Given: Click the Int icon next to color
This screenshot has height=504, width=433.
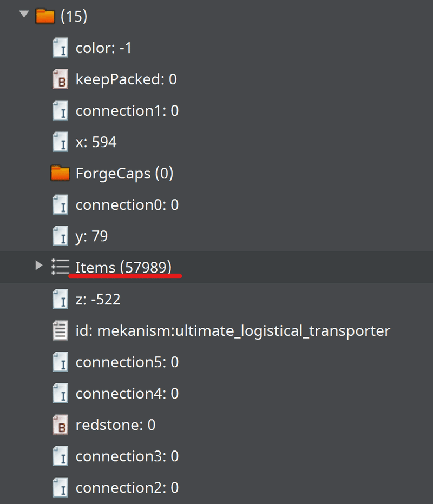Looking at the screenshot, I should coord(60,48).
